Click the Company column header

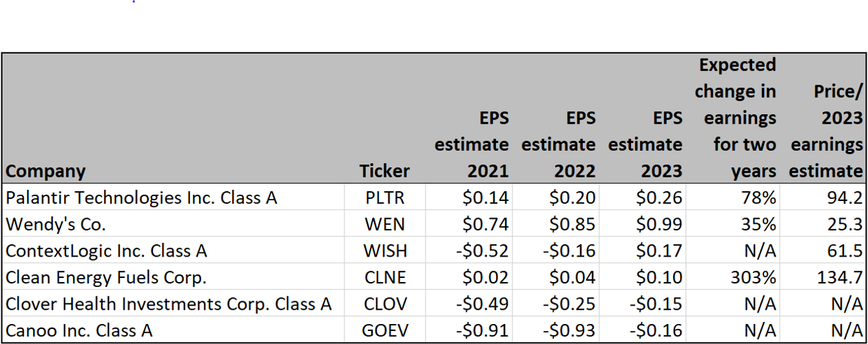click(46, 171)
